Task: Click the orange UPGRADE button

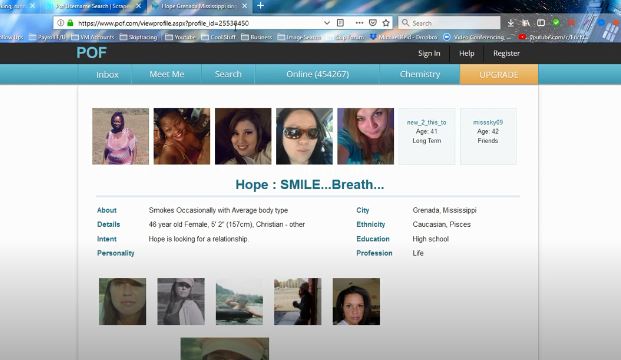Action: coord(499,74)
